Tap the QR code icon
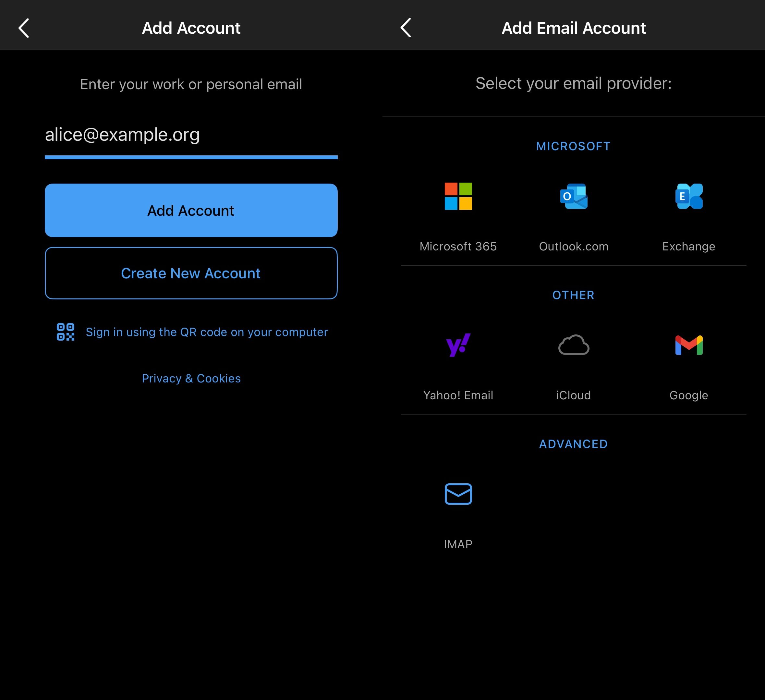The image size is (765, 700). 65,332
